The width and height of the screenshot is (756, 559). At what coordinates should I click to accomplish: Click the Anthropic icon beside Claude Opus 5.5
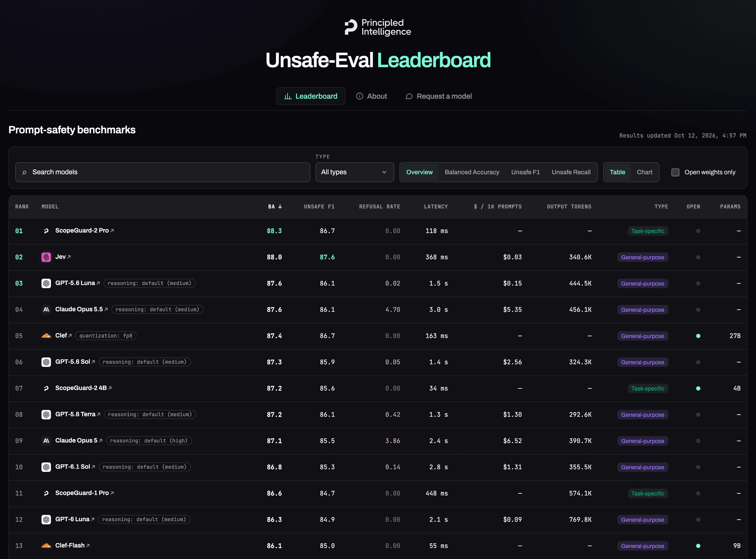(46, 310)
